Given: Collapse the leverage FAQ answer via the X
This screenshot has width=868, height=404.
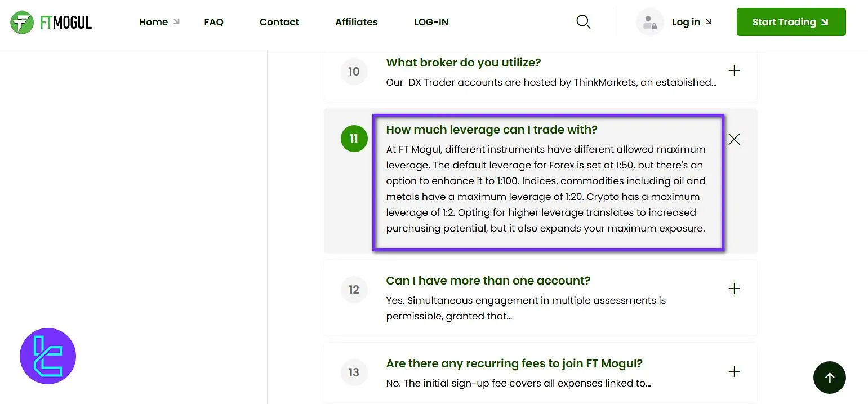Looking at the screenshot, I should click(x=734, y=139).
